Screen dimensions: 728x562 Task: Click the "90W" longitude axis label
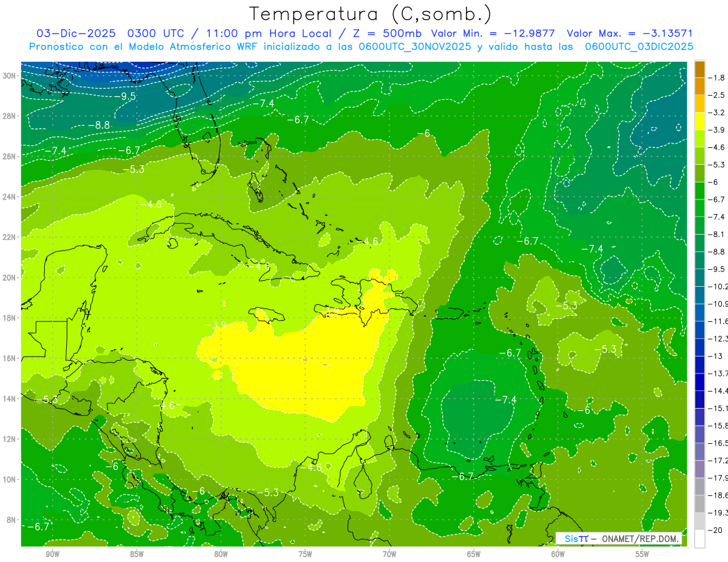[x=52, y=554]
